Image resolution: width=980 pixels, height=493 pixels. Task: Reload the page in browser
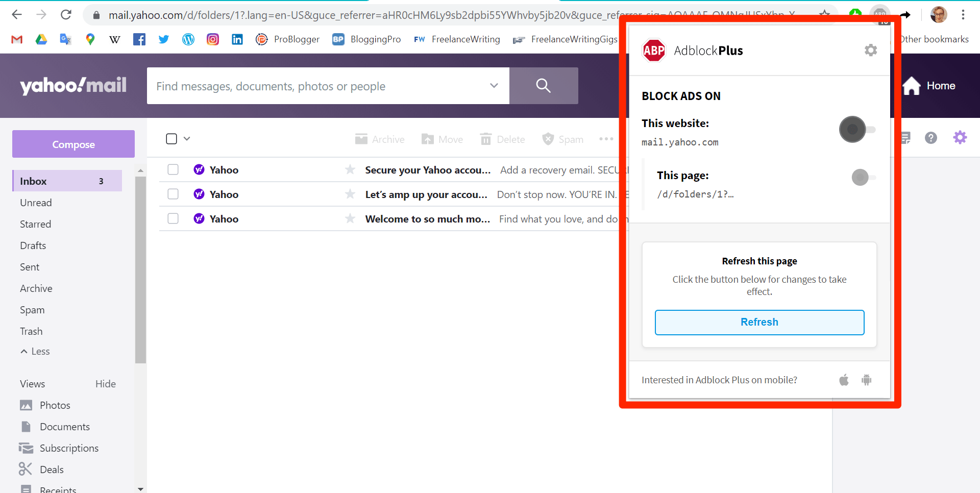pyautogui.click(x=66, y=15)
